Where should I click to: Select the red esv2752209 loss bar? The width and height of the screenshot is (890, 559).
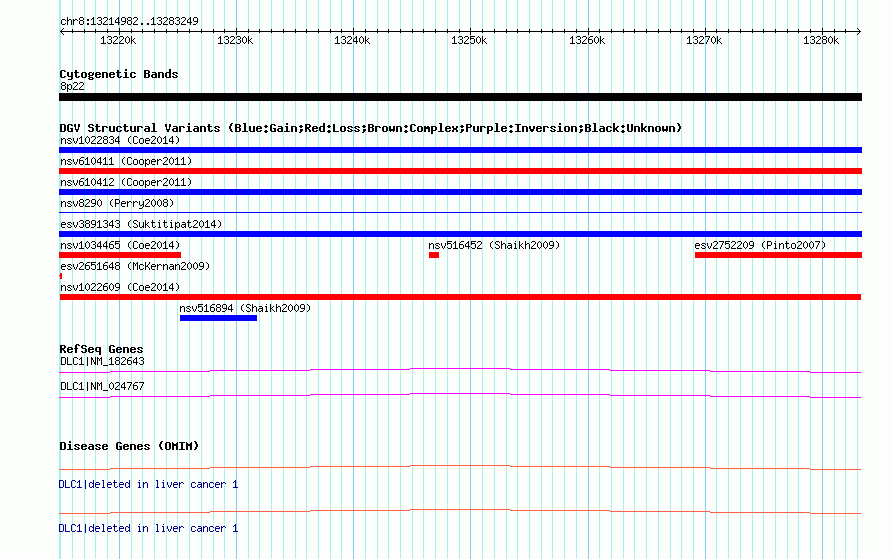pos(778,255)
